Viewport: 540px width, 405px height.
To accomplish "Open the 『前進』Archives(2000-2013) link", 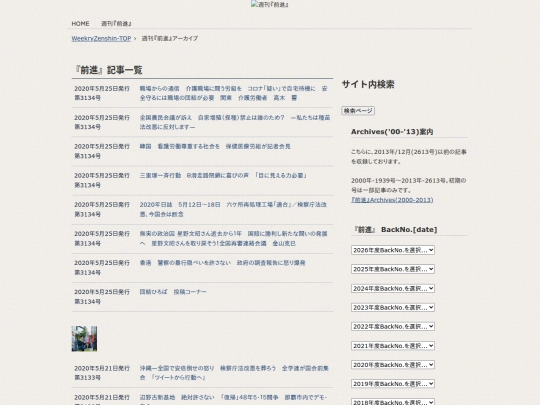I will (x=392, y=200).
